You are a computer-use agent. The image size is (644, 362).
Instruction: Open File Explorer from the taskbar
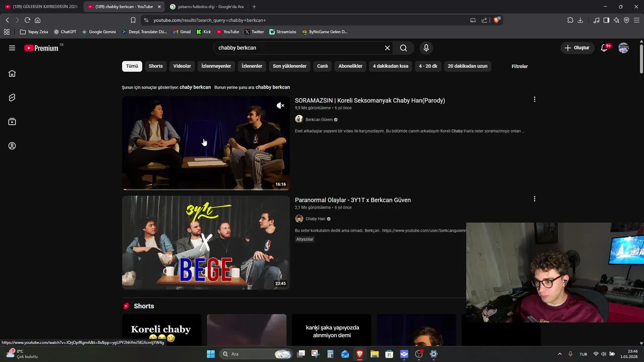point(374,354)
